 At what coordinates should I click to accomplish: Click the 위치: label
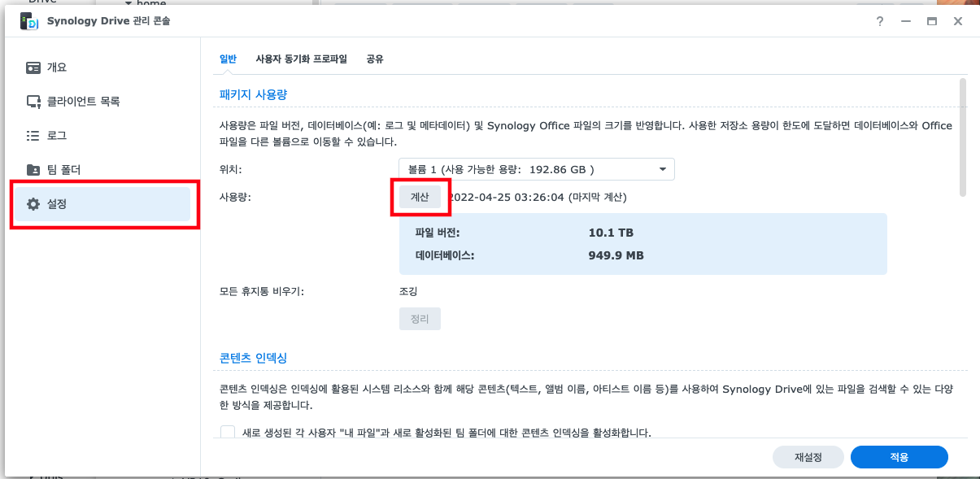pos(231,170)
